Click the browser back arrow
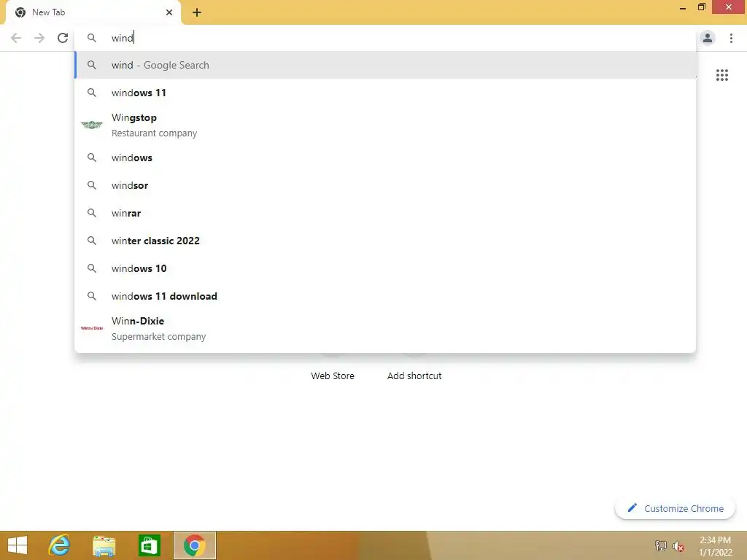The width and height of the screenshot is (747, 560). [16, 38]
